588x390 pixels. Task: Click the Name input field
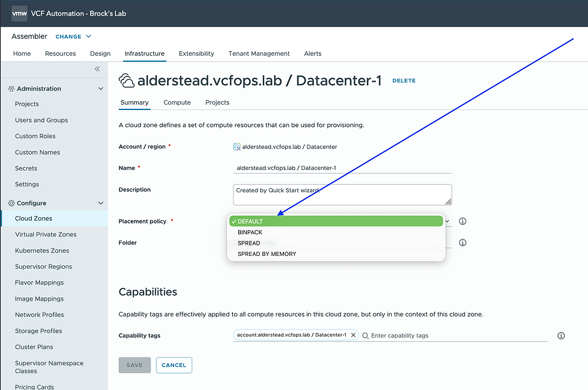[342, 168]
